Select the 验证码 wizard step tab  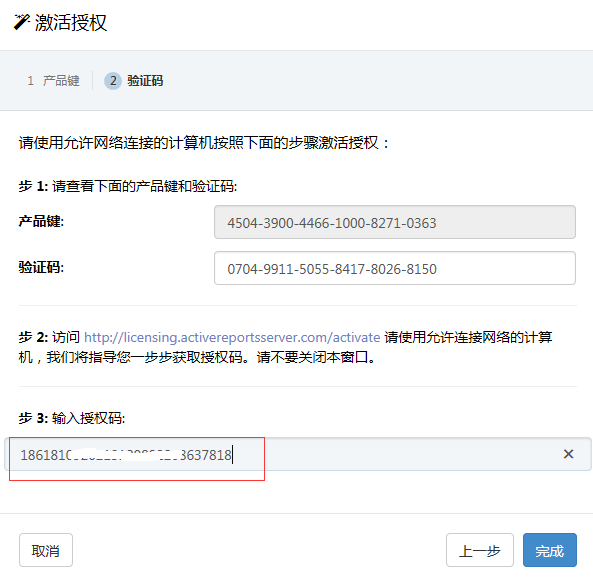tap(134, 81)
